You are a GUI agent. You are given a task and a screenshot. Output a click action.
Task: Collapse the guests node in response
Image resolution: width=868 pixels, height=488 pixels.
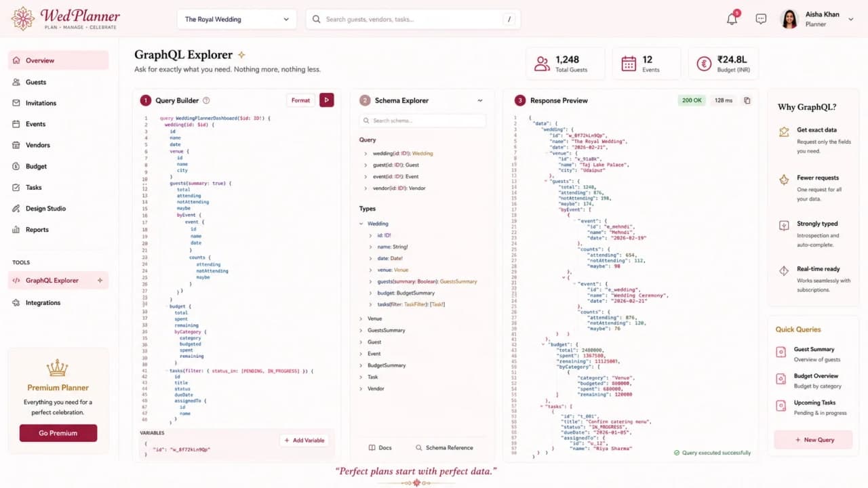coord(546,181)
